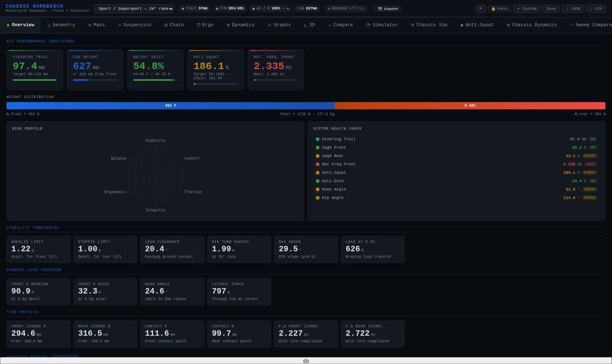
Task: Open the Ergo tab
Action: [205, 25]
